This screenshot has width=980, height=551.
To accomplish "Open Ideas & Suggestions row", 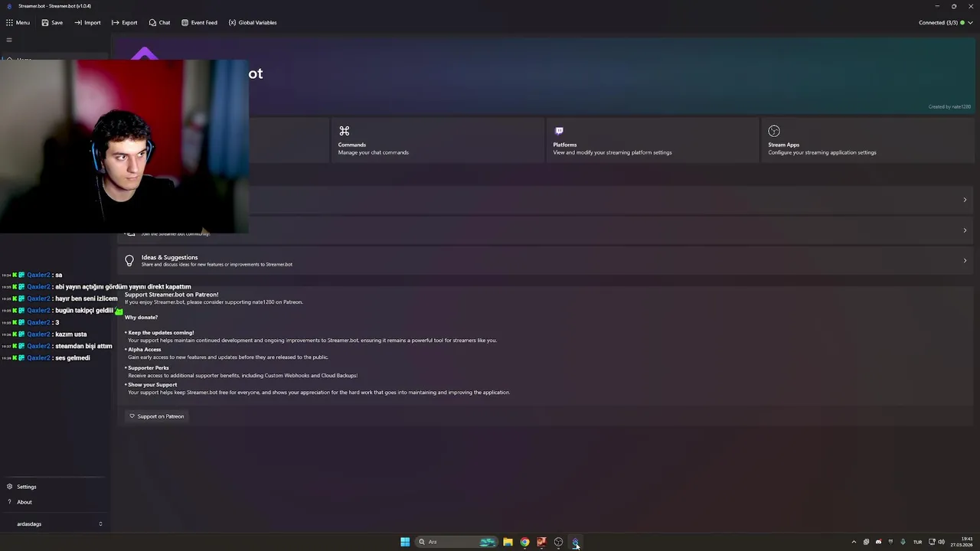I will click(x=545, y=260).
